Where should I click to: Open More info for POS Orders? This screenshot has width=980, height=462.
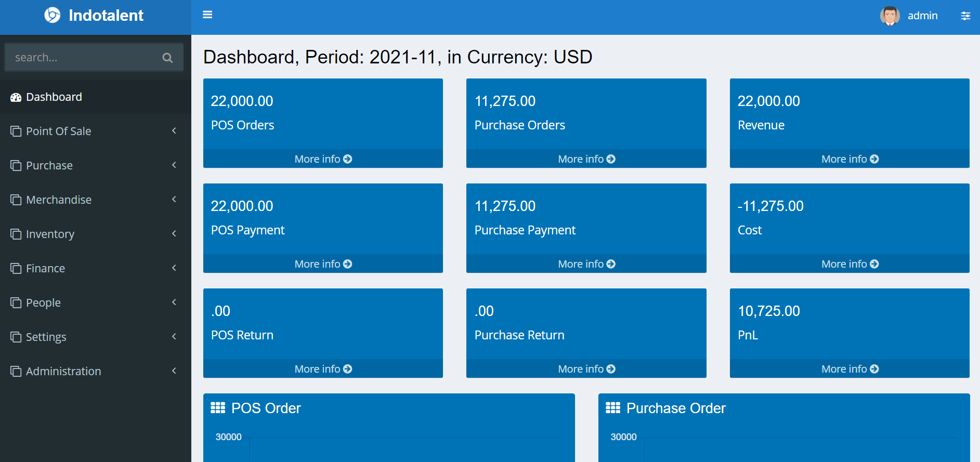(323, 159)
